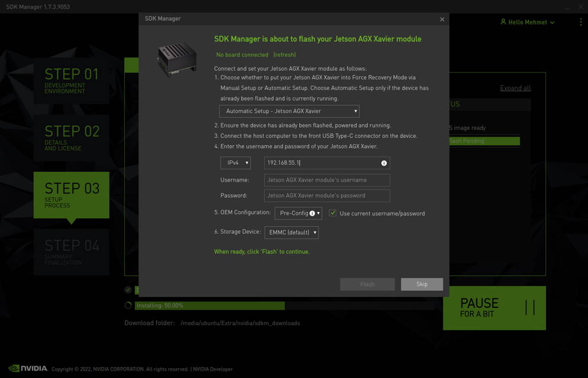Click the Password input field
The width and height of the screenshot is (588, 378).
327,195
